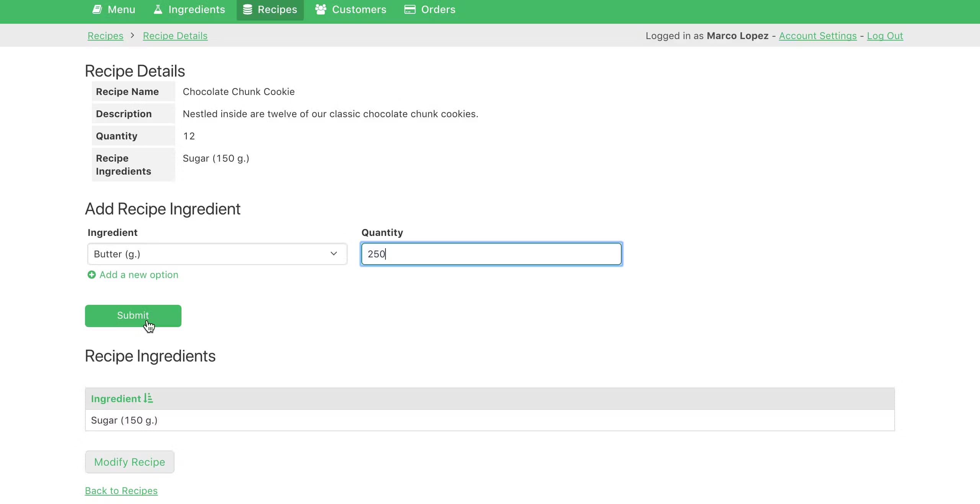Viewport: 980px width, 504px height.
Task: Click the breadcrumb chevron separator
Action: coord(132,36)
